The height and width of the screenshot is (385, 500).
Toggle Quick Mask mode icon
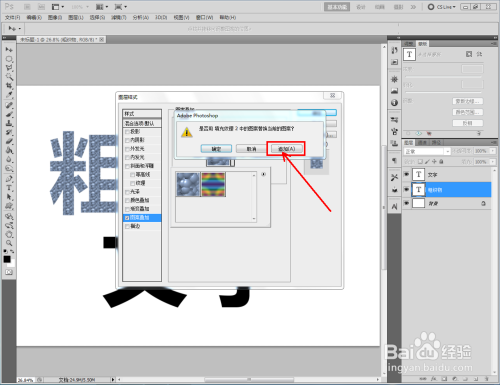click(9, 272)
